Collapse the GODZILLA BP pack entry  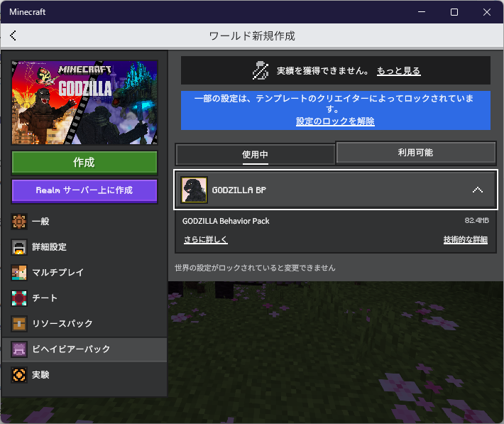click(478, 190)
